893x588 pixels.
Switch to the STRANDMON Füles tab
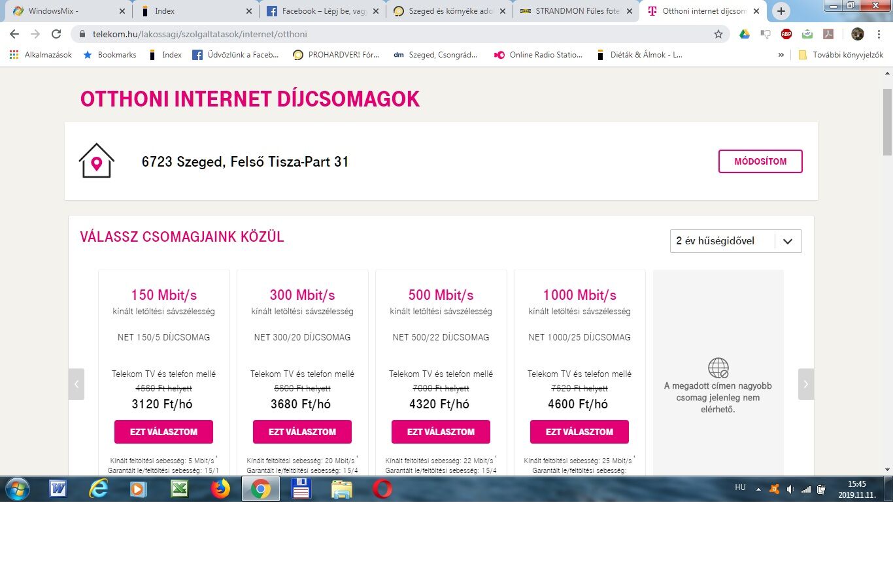coord(576,11)
